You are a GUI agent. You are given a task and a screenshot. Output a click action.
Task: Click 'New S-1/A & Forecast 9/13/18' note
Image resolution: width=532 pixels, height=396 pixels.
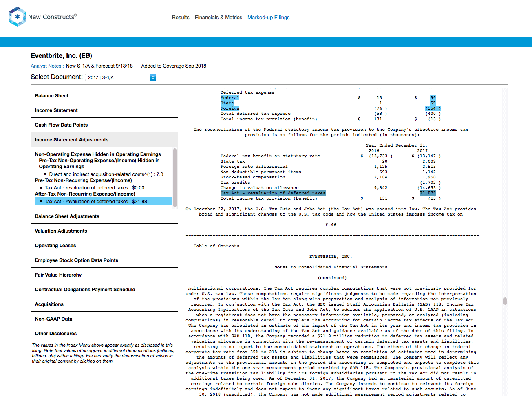(99, 66)
